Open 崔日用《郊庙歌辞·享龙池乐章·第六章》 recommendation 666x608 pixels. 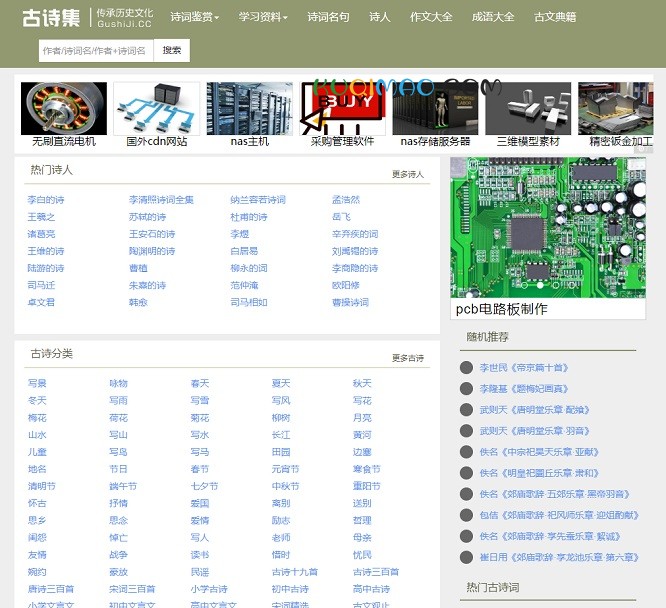(559, 557)
